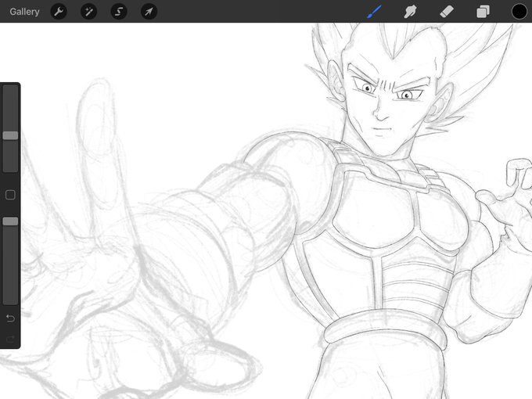Image resolution: width=532 pixels, height=399 pixels.
Task: Activate the Selection tool
Action: coord(119,12)
